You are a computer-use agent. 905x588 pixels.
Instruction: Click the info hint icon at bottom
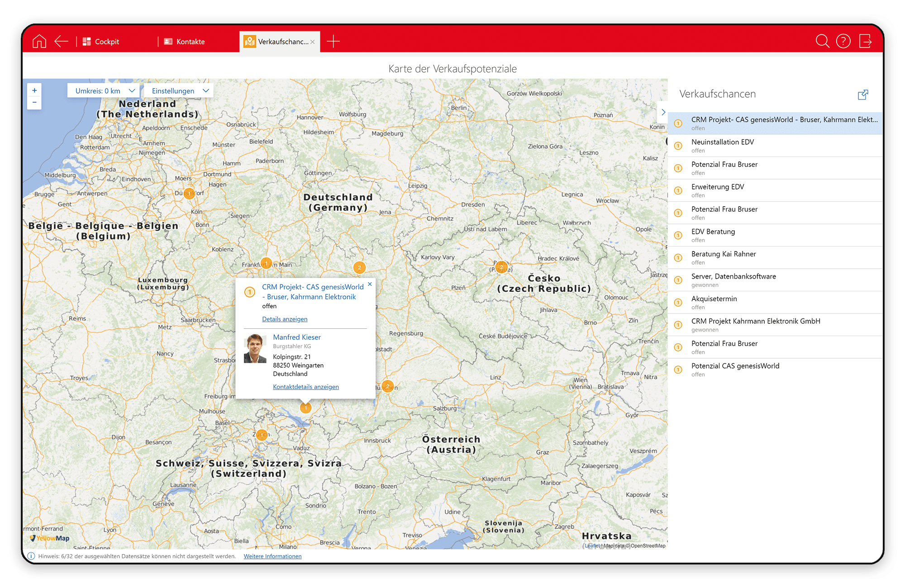[31, 556]
